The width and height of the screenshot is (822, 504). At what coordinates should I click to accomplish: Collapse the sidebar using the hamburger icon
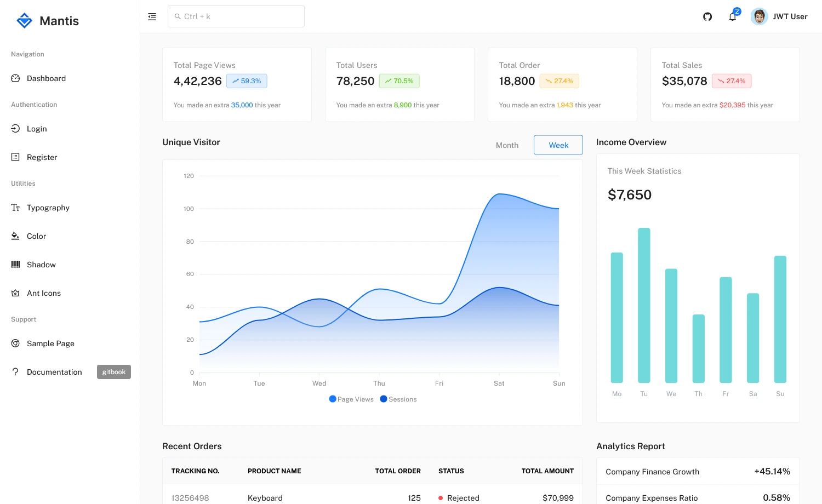pyautogui.click(x=152, y=16)
